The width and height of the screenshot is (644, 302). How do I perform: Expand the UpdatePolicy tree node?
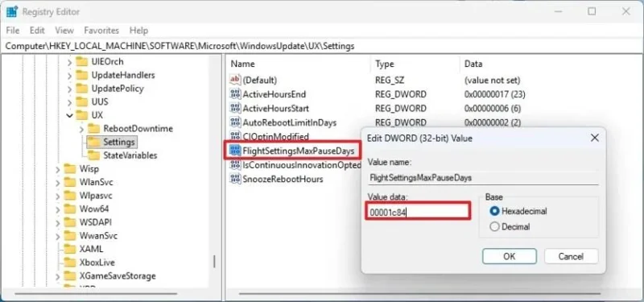[x=69, y=89]
